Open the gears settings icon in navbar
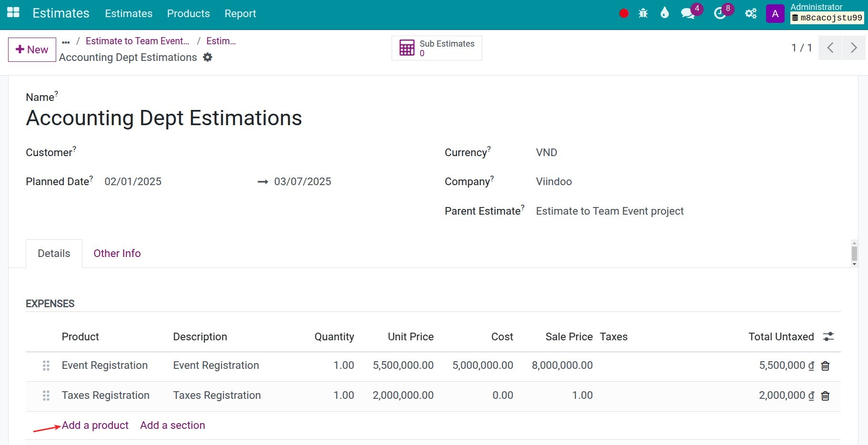 pyautogui.click(x=751, y=13)
